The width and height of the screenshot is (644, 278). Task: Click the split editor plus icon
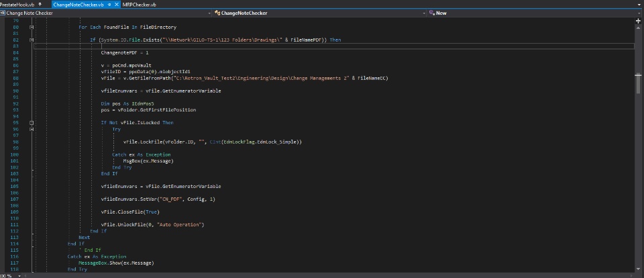pos(638,21)
